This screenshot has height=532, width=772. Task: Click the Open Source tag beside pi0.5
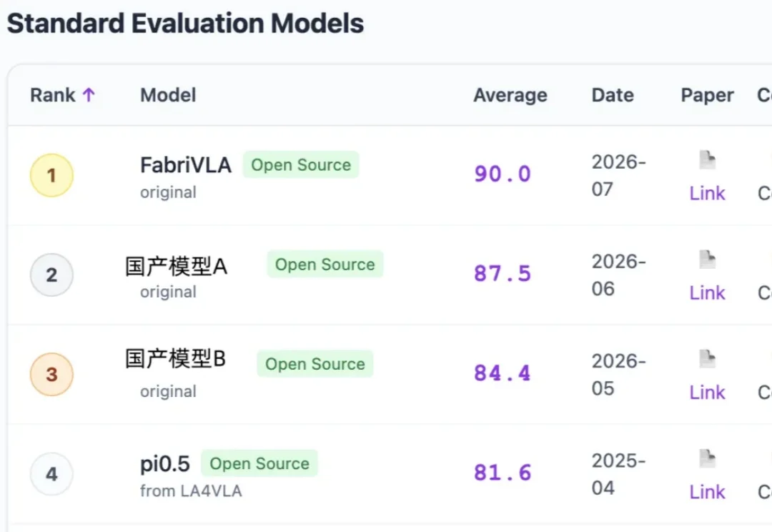point(259,463)
